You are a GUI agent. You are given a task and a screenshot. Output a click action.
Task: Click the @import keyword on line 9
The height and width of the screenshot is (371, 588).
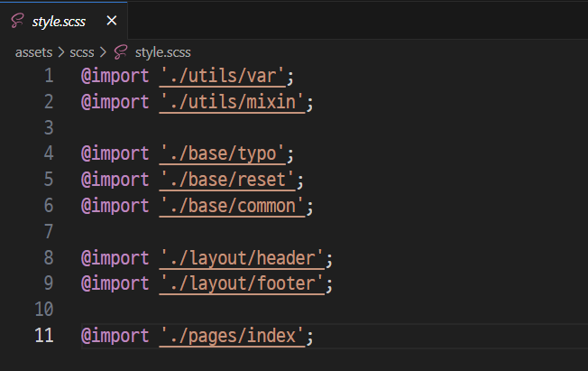115,283
